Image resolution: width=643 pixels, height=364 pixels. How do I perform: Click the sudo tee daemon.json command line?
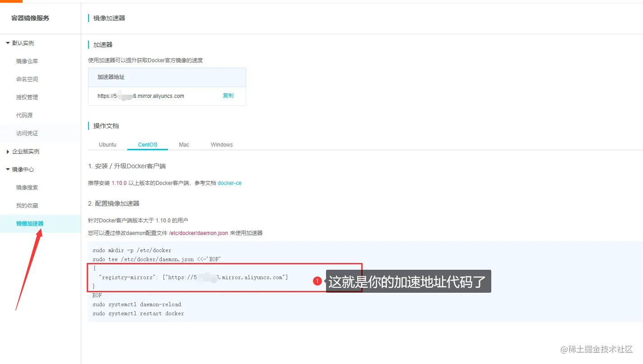(157, 259)
